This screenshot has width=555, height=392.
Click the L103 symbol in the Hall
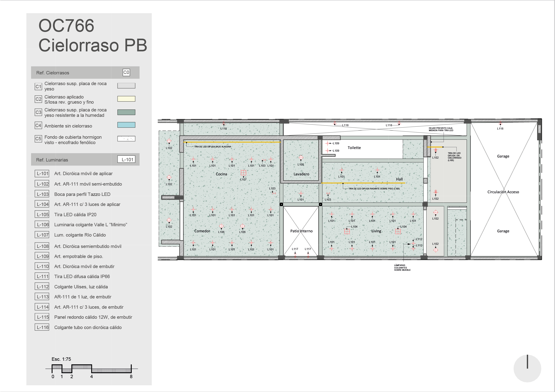(328, 193)
